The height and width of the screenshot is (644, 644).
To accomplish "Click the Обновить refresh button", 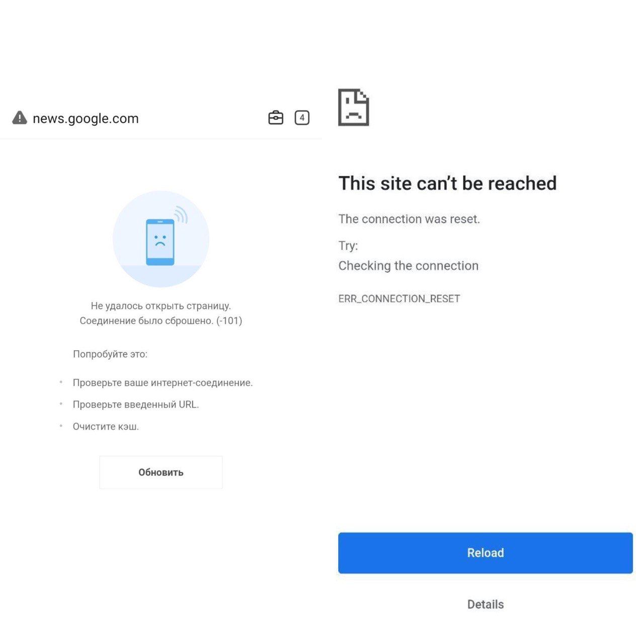I will click(161, 472).
